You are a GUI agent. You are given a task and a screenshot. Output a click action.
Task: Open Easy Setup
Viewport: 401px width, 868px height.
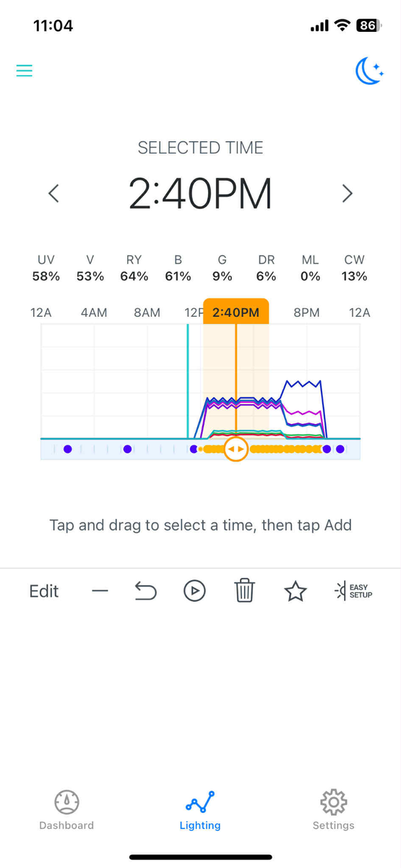click(353, 591)
